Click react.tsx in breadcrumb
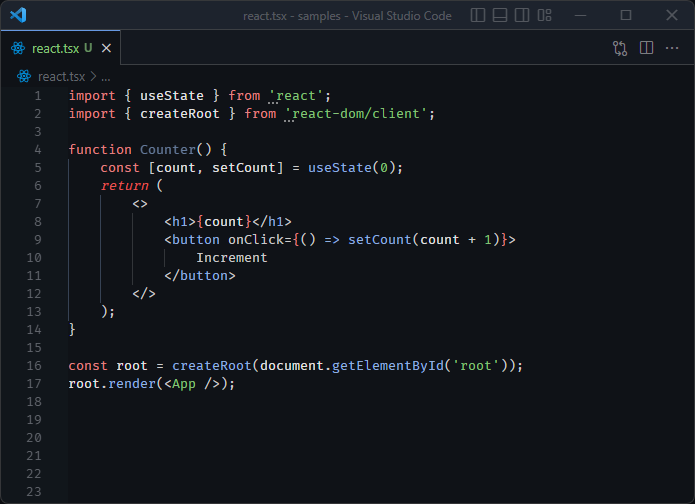 click(x=61, y=77)
